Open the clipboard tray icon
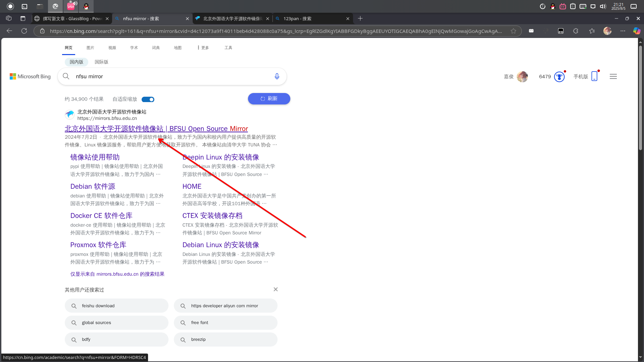This screenshot has width=644, height=362. [x=573, y=6]
